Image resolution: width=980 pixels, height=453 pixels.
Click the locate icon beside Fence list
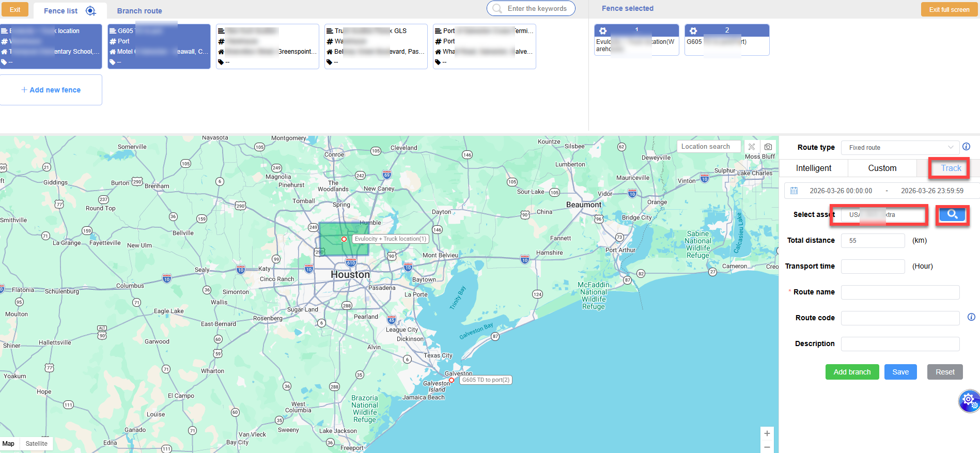(91, 11)
